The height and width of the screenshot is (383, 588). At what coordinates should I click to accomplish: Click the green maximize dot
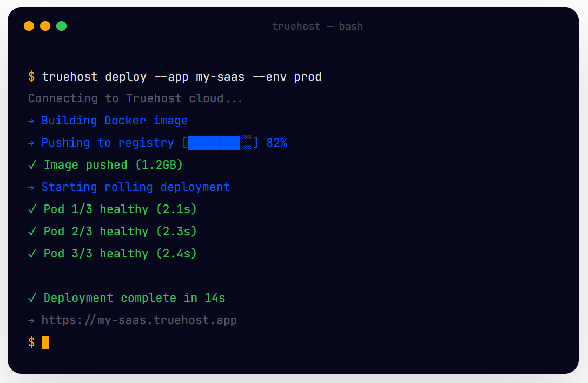(x=62, y=26)
